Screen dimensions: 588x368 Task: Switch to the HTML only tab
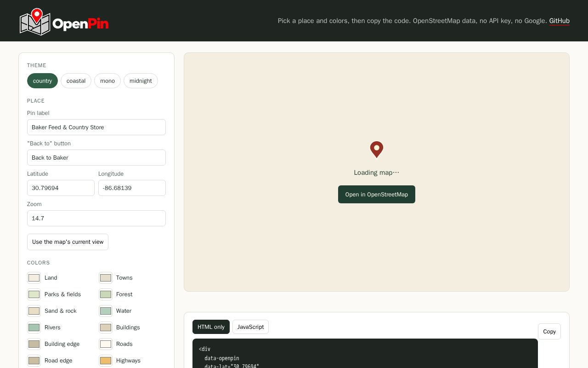point(211,327)
